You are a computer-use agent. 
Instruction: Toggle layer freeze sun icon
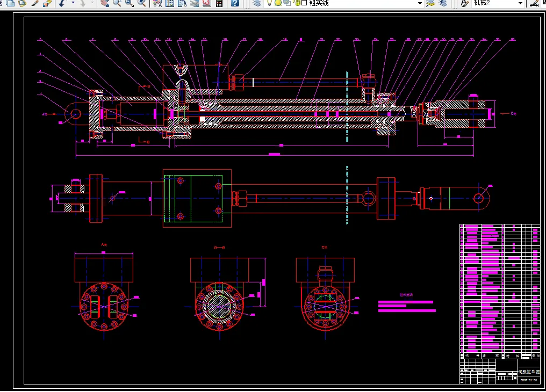(x=278, y=3)
